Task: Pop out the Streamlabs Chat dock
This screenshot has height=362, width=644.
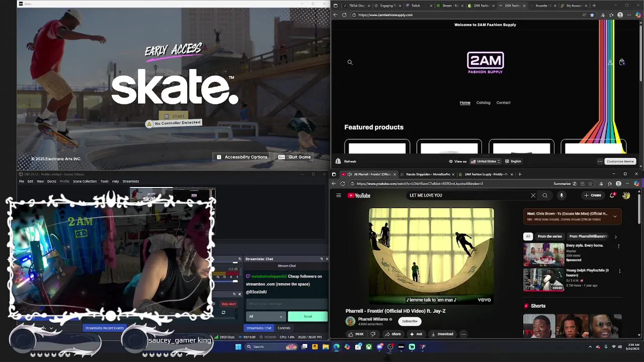Action: click(321, 259)
